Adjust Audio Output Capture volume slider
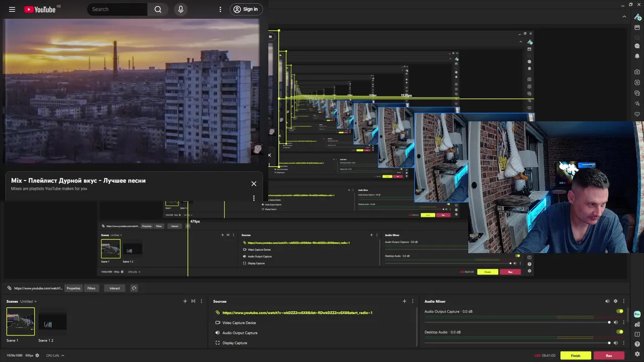Image resolution: width=644 pixels, height=362 pixels. point(517,322)
